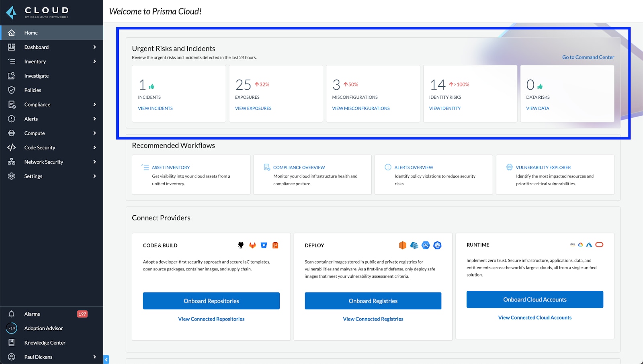Click the 14 Identity Risks count value
Screen dimensions: 643x364
[x=438, y=85]
